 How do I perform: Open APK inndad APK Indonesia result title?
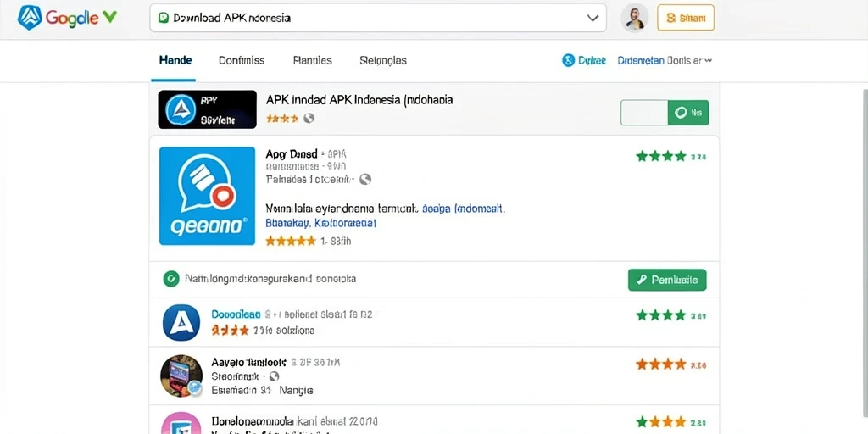(359, 100)
